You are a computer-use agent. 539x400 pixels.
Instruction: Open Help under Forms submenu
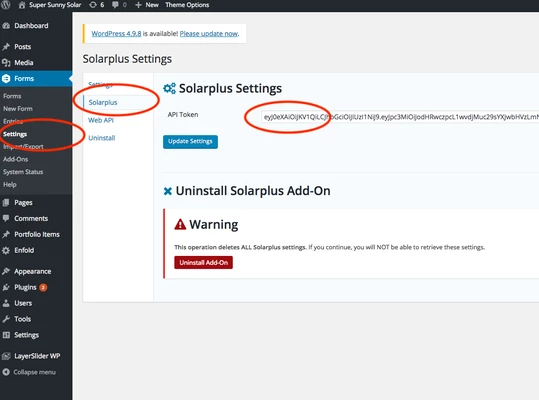pyautogui.click(x=10, y=185)
